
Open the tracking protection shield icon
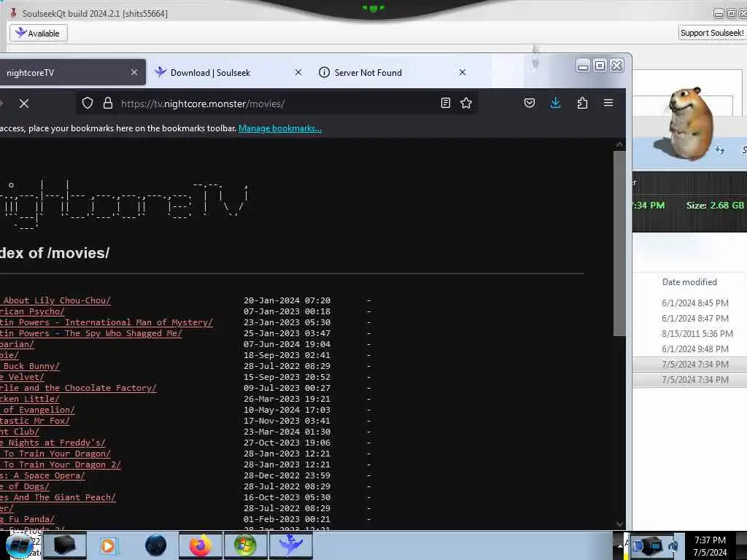point(88,103)
